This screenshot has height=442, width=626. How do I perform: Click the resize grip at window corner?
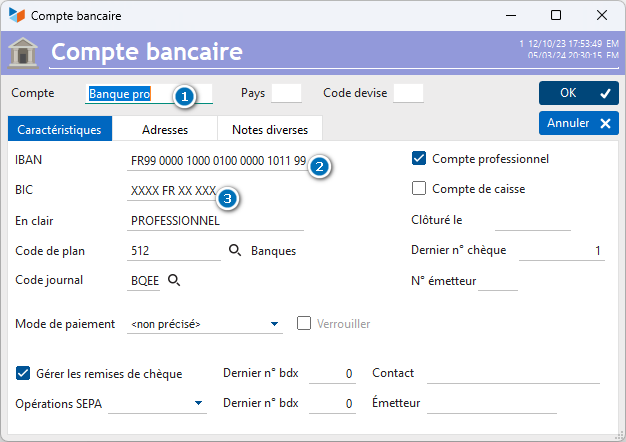tap(619, 435)
